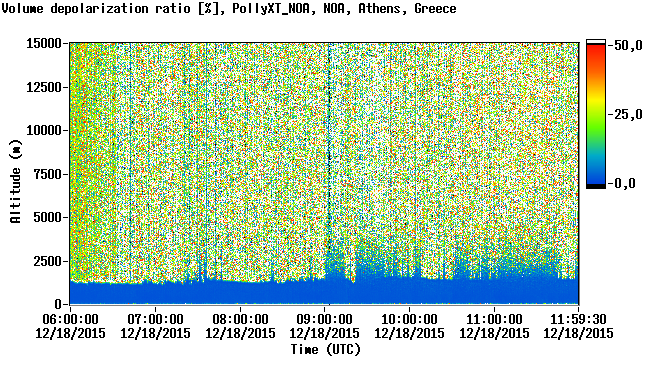Click the 09:00:00 time axis label
The width and height of the screenshot is (665, 389).
[324, 319]
